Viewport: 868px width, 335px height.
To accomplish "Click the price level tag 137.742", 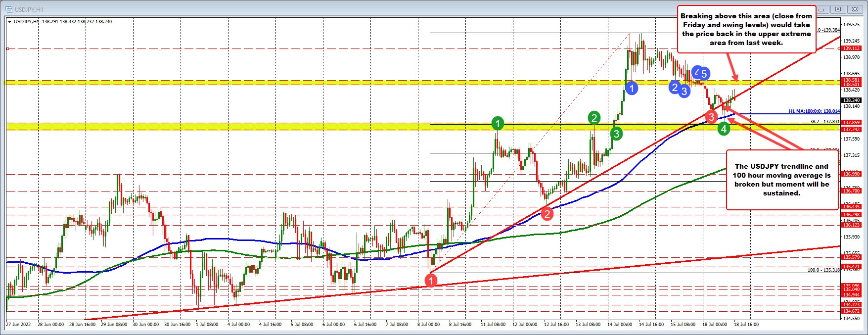I will click(852, 129).
